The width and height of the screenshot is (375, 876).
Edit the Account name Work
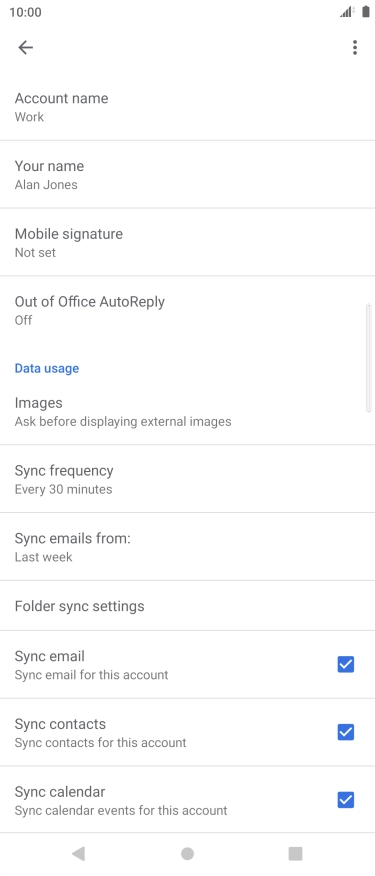187,107
